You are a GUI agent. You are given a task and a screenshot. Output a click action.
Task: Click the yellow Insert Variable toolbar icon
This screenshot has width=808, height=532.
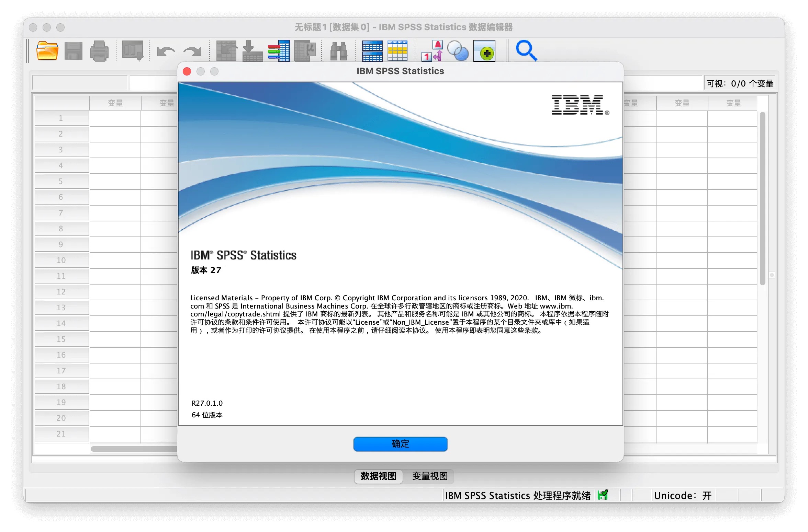pos(397,51)
